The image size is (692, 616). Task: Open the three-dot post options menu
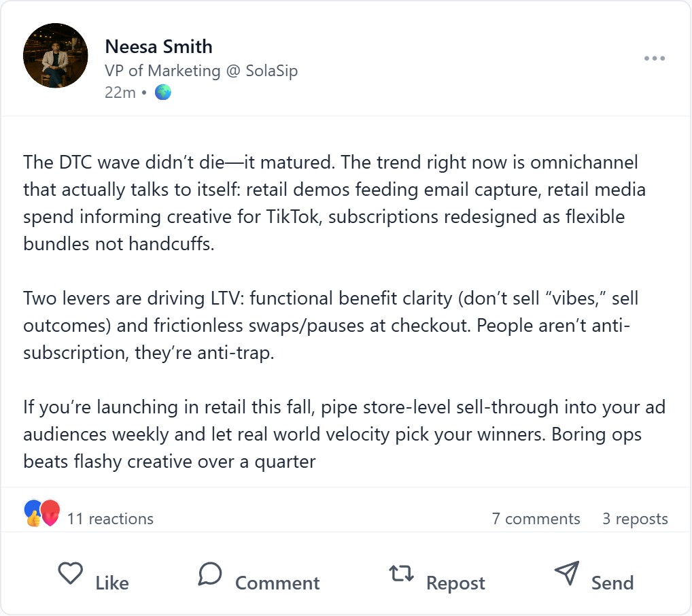click(x=654, y=58)
